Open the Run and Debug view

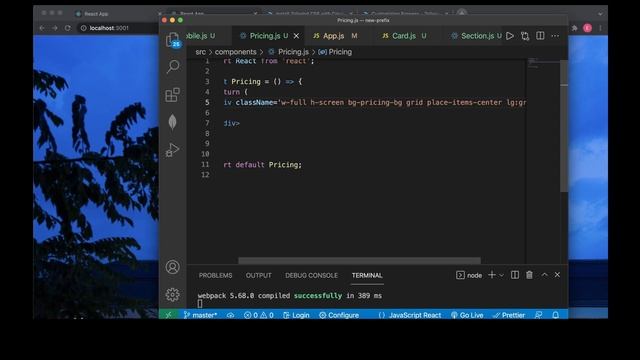[172, 150]
